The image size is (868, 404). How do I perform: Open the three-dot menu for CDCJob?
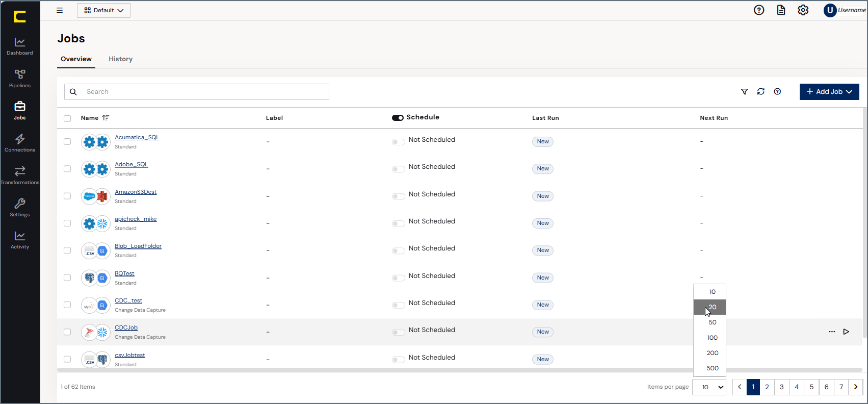point(832,332)
